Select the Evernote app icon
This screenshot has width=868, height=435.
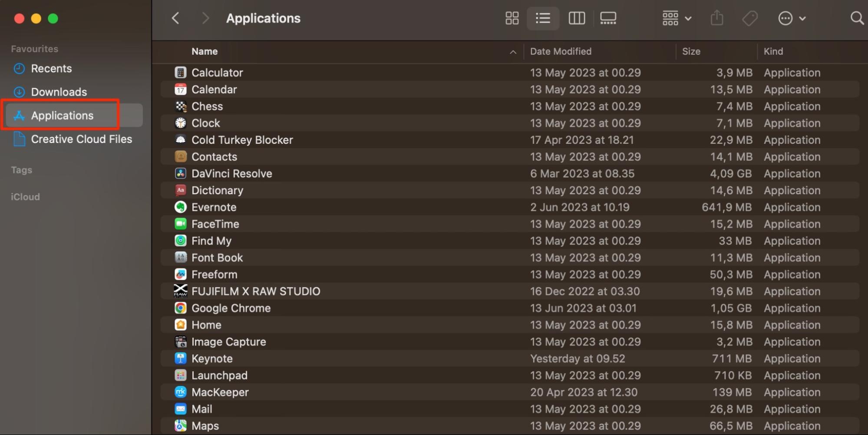coord(181,207)
